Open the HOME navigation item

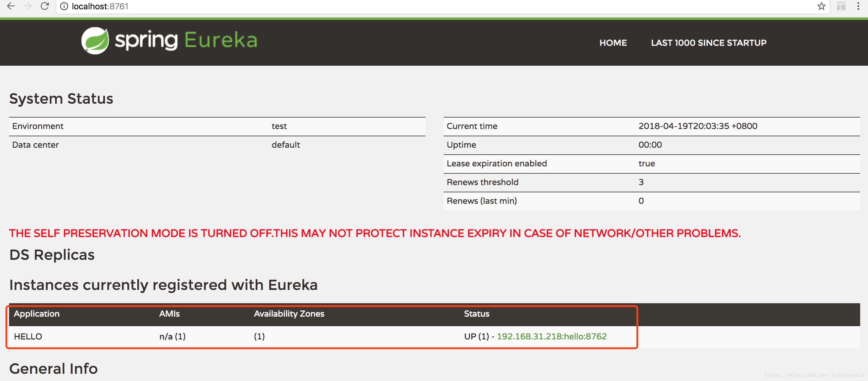[613, 43]
